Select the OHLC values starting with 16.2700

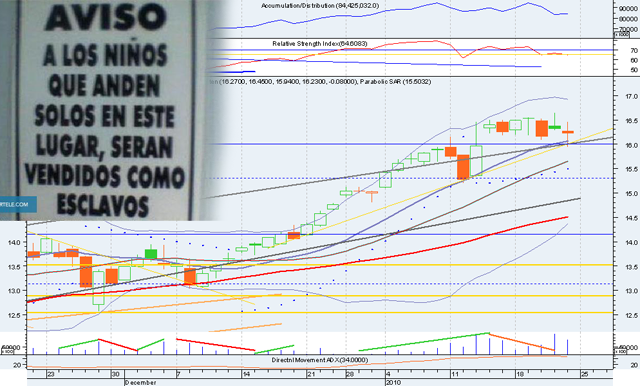click(x=288, y=82)
